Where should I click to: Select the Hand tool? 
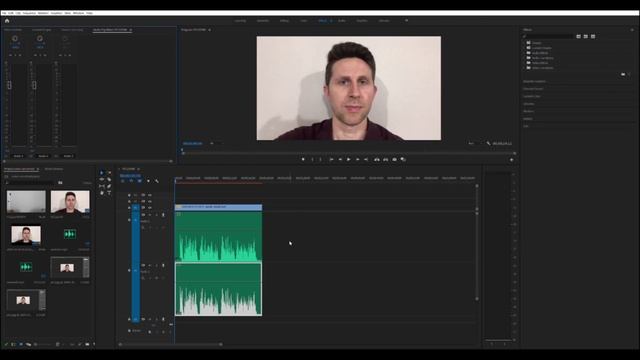pos(102,193)
